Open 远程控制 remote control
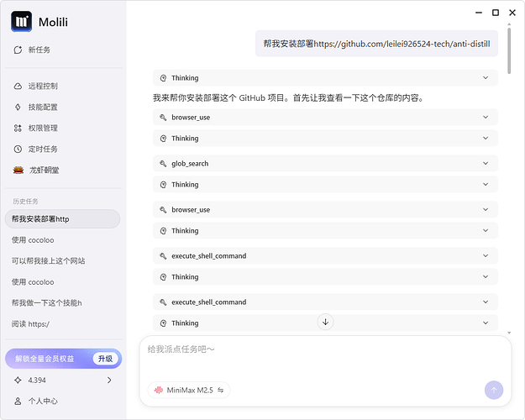Screen dimensions: 525x420 (42, 87)
